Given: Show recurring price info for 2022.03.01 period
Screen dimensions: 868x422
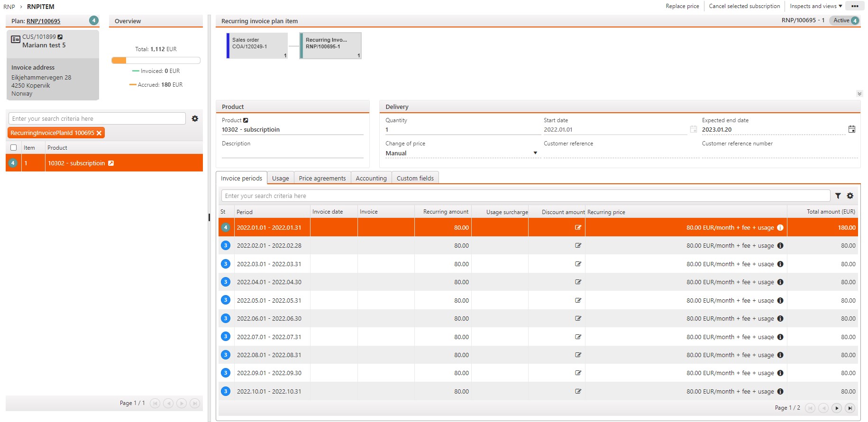Looking at the screenshot, I should pyautogui.click(x=780, y=264).
